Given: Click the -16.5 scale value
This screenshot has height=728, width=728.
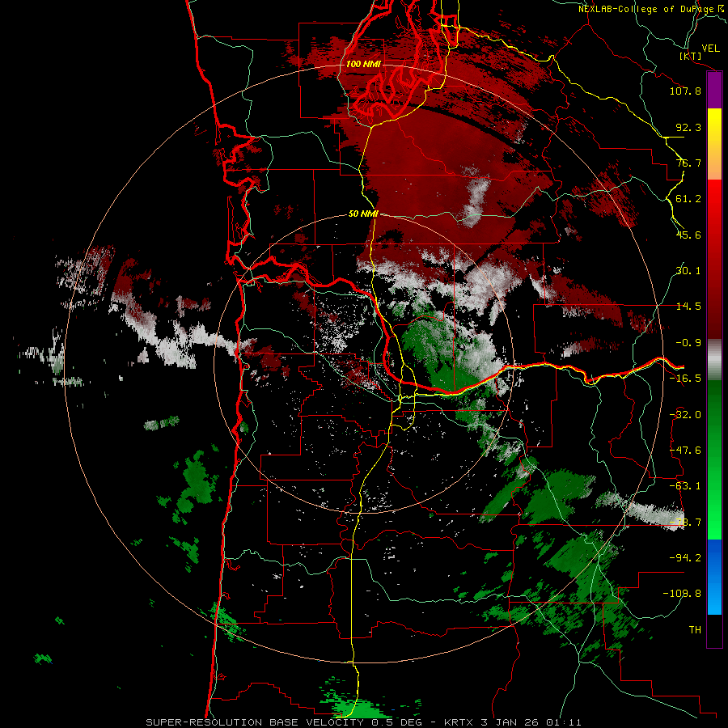Looking at the screenshot, I should [x=685, y=379].
